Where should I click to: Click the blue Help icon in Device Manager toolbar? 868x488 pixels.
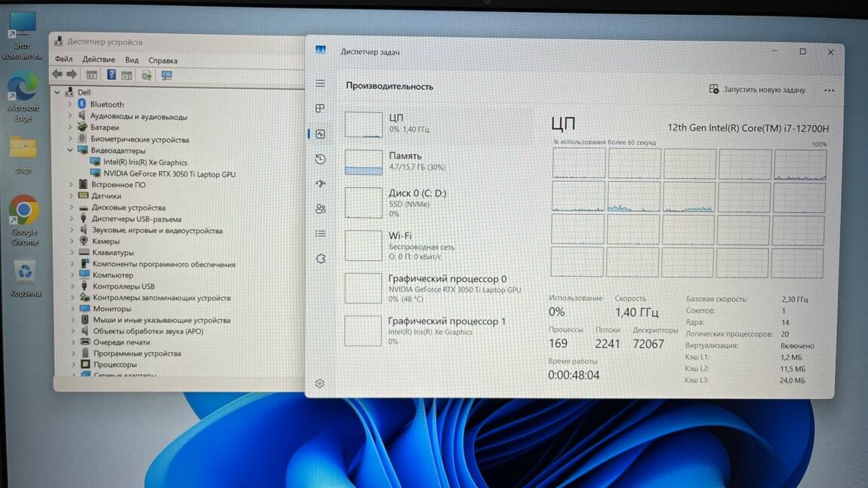click(x=111, y=75)
